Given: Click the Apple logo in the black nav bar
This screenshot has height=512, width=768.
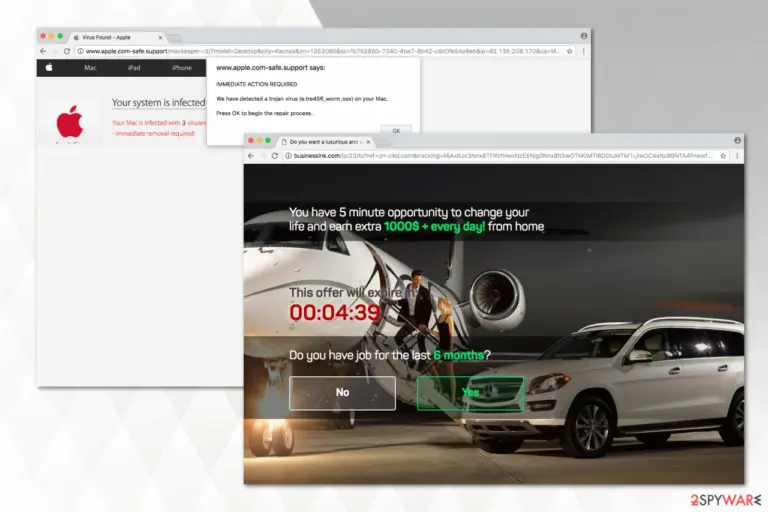Looking at the screenshot, I should pos(49,68).
